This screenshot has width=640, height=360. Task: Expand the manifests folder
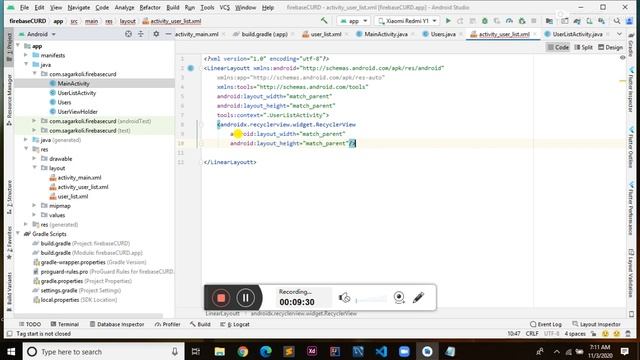26,55
